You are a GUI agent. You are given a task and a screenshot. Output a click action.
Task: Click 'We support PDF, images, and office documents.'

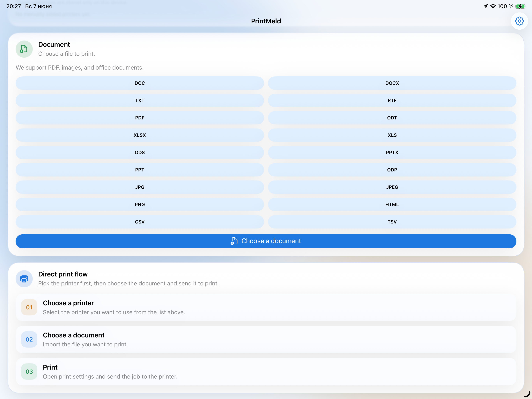(80, 68)
